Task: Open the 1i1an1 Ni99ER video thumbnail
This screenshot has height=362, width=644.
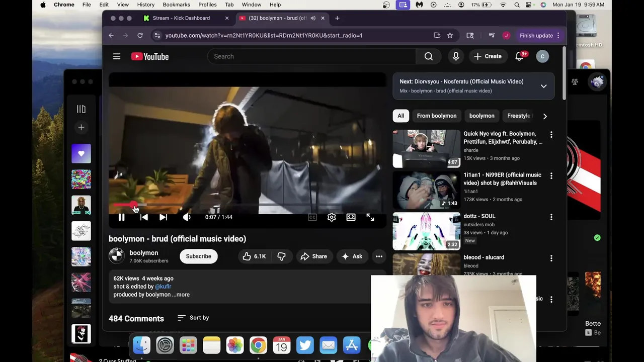Action: point(427,190)
